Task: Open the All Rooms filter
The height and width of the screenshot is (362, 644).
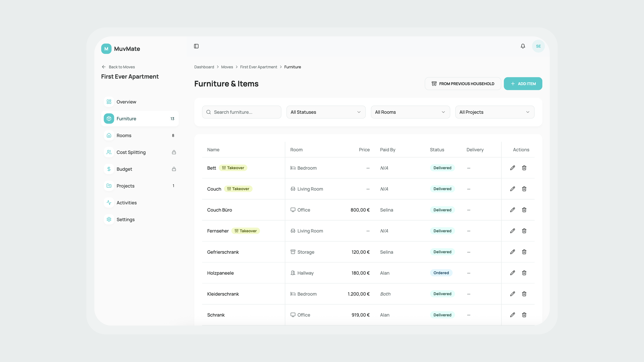Action: 410,112
